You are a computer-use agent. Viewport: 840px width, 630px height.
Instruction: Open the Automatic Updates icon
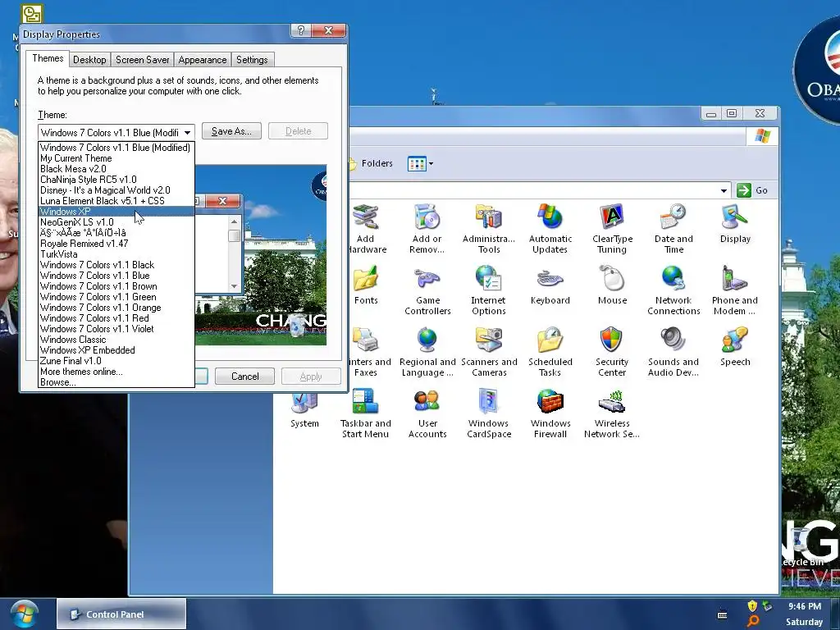pos(550,229)
